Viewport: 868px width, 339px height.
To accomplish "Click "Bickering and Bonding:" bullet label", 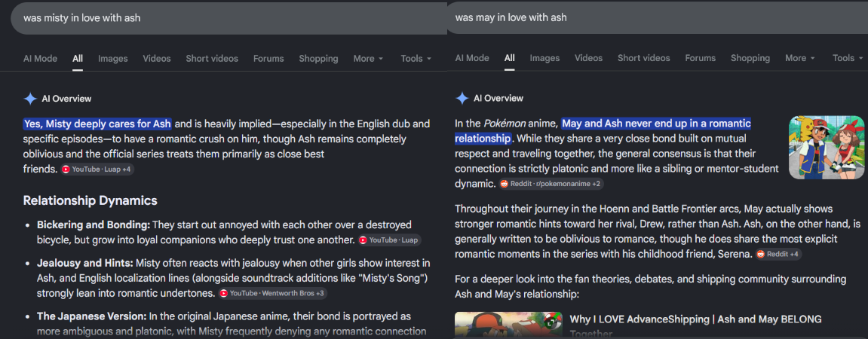I will click(x=94, y=225).
